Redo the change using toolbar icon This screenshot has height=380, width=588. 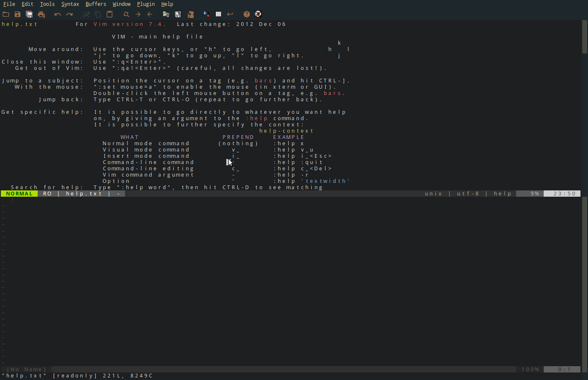pos(69,14)
